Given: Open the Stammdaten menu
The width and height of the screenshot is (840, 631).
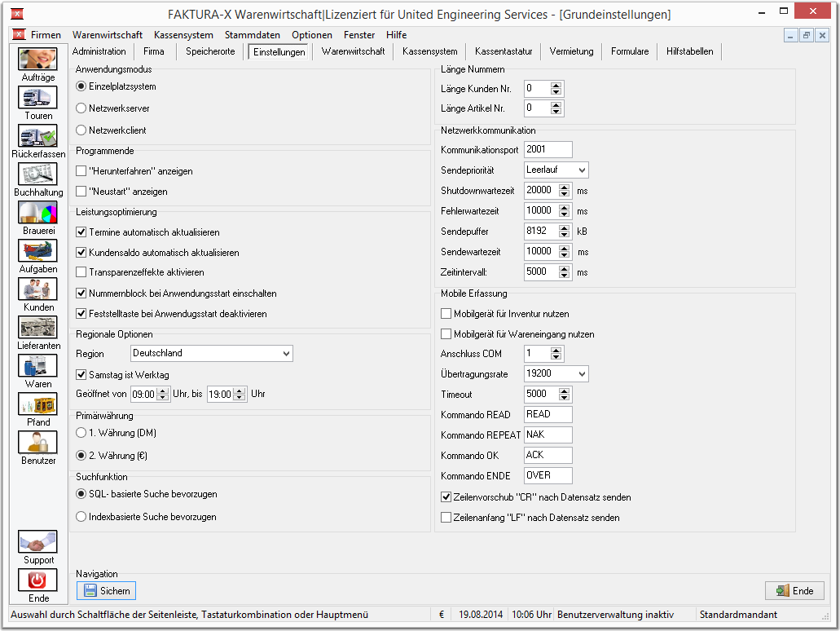Looking at the screenshot, I should pos(253,35).
